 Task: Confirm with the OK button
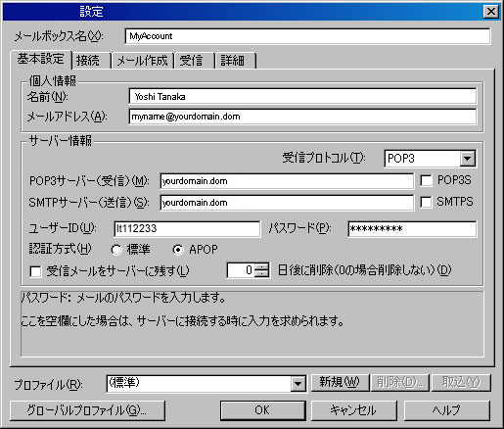262,410
